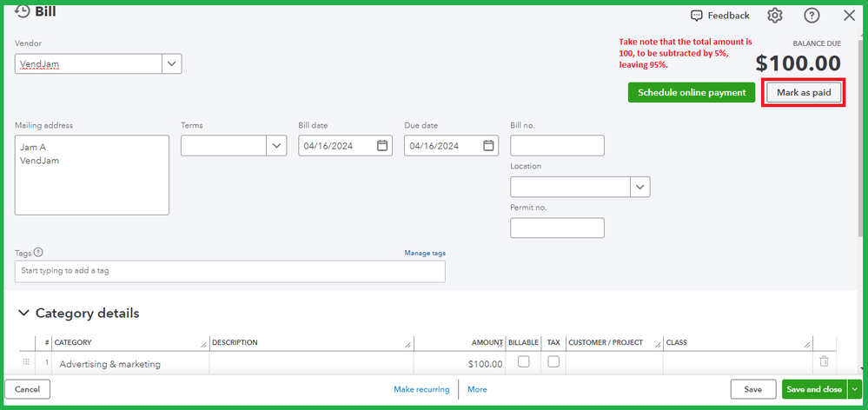Click Save and close button
The width and height of the screenshot is (868, 410).
[814, 389]
